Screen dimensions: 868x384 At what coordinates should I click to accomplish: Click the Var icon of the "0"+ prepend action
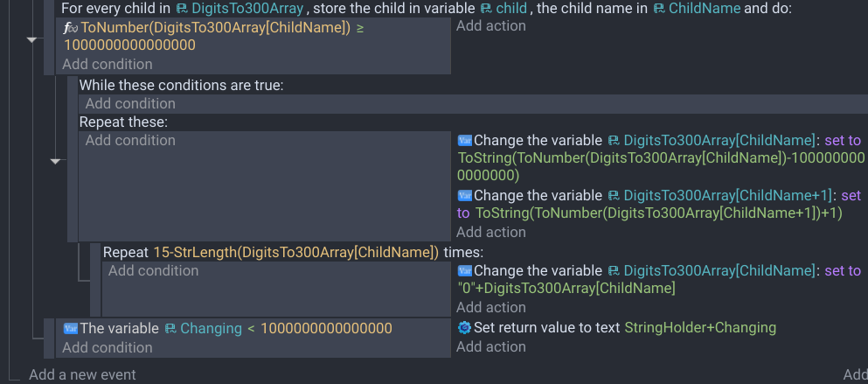[464, 270]
